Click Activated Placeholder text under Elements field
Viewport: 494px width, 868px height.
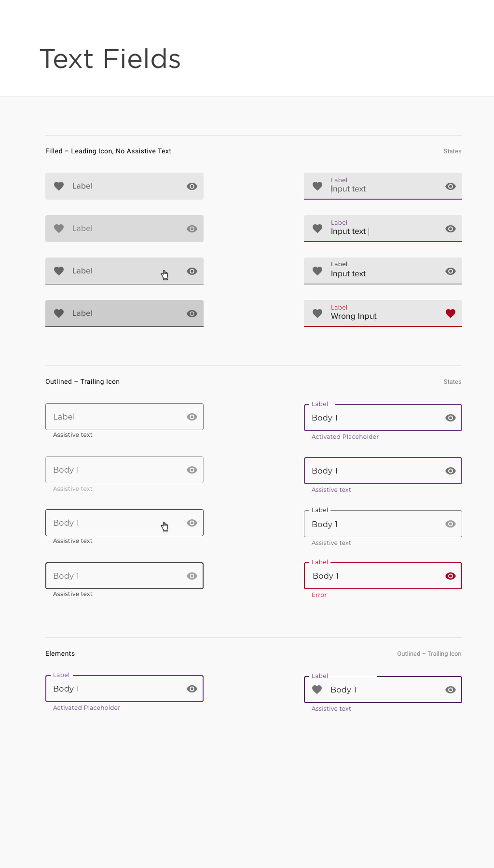(x=86, y=708)
